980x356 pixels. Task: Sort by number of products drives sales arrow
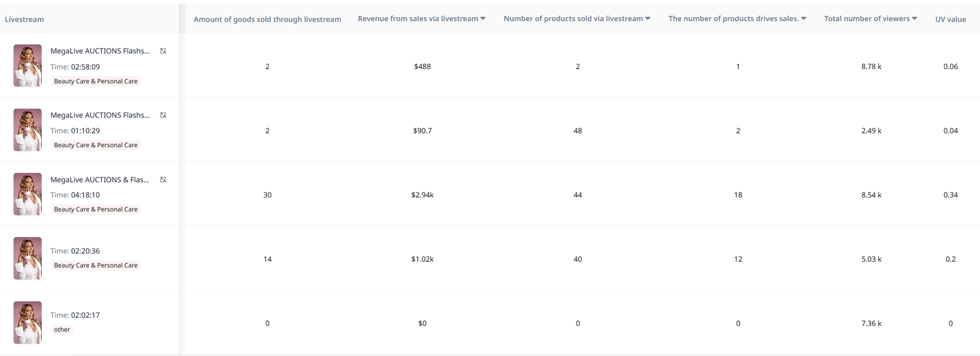coord(804,19)
